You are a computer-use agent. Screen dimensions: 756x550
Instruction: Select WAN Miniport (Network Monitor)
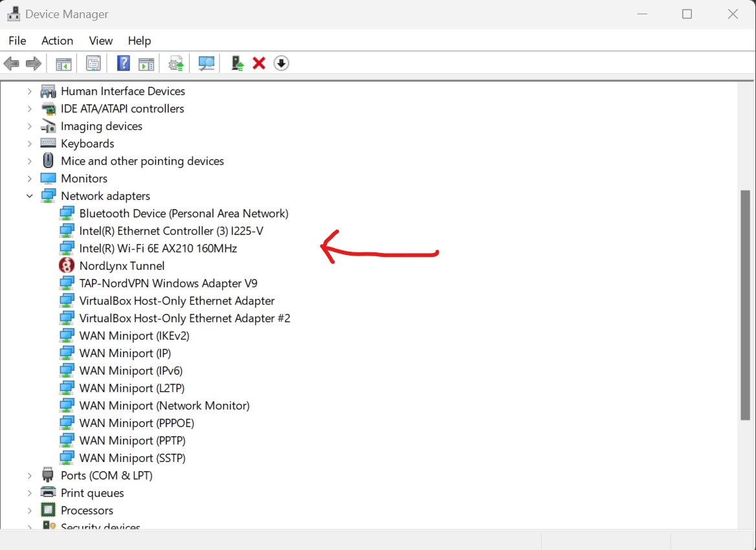pyautogui.click(x=164, y=406)
